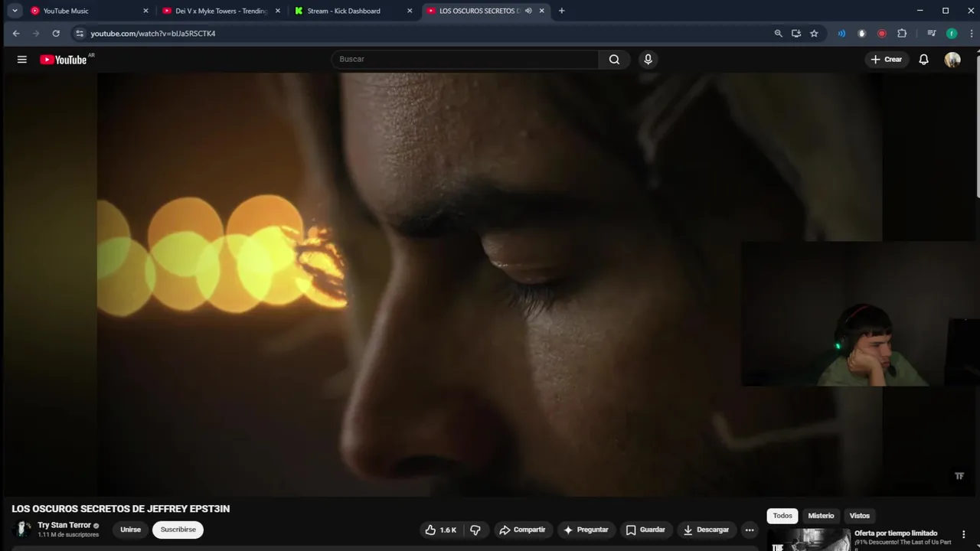Open the blue sound-wave extension

(x=841, y=34)
